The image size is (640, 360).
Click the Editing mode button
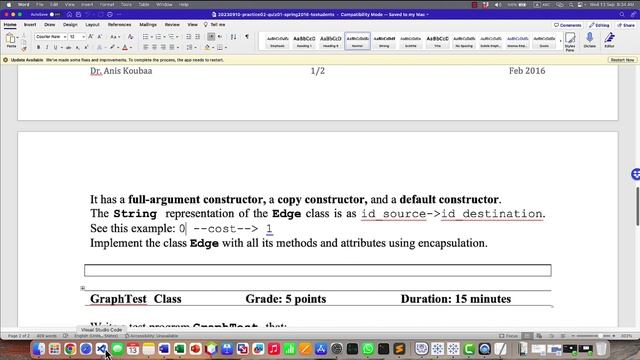(599, 25)
